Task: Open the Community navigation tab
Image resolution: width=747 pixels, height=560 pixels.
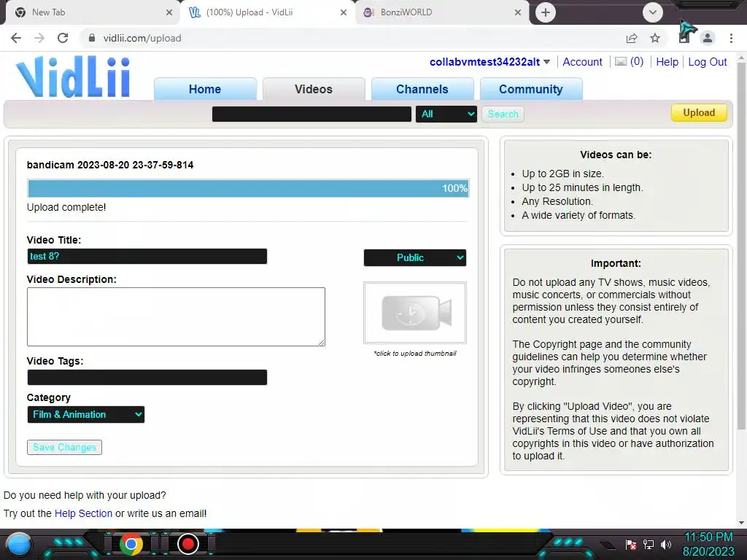Action: [531, 89]
